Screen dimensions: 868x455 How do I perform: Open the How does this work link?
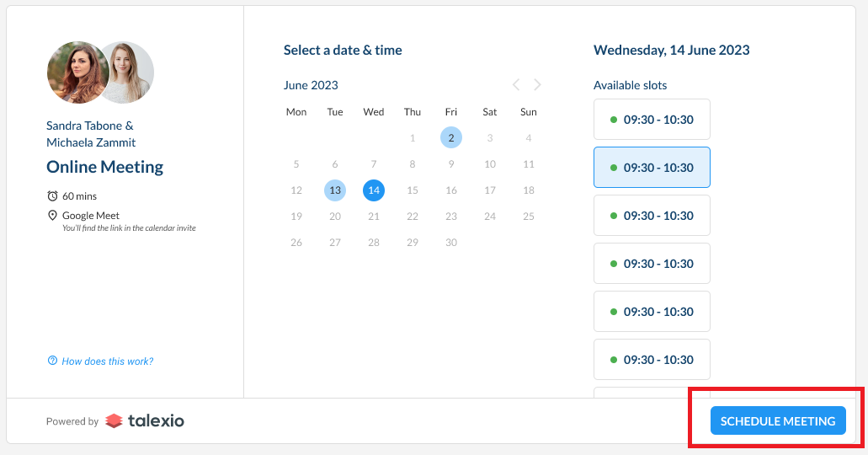pyautogui.click(x=108, y=361)
